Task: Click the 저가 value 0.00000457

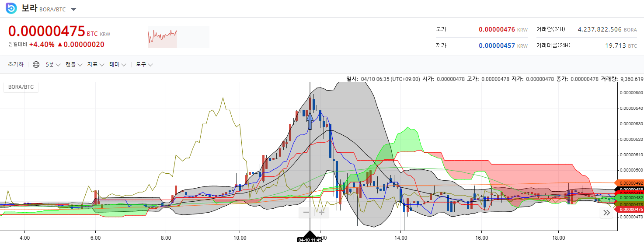Action: tap(497, 46)
